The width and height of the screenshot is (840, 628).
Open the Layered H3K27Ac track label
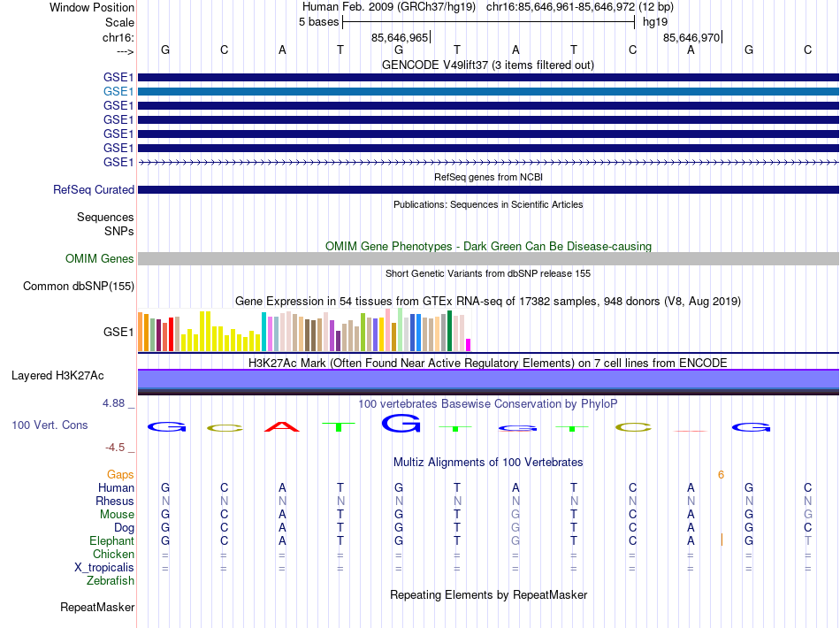coord(57,376)
